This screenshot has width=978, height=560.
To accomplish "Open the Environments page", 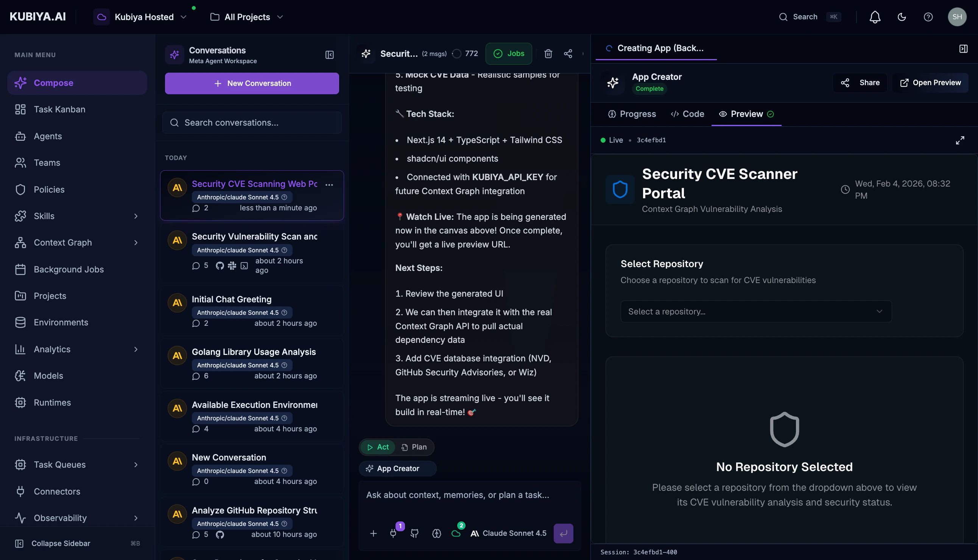I will pyautogui.click(x=77, y=322).
